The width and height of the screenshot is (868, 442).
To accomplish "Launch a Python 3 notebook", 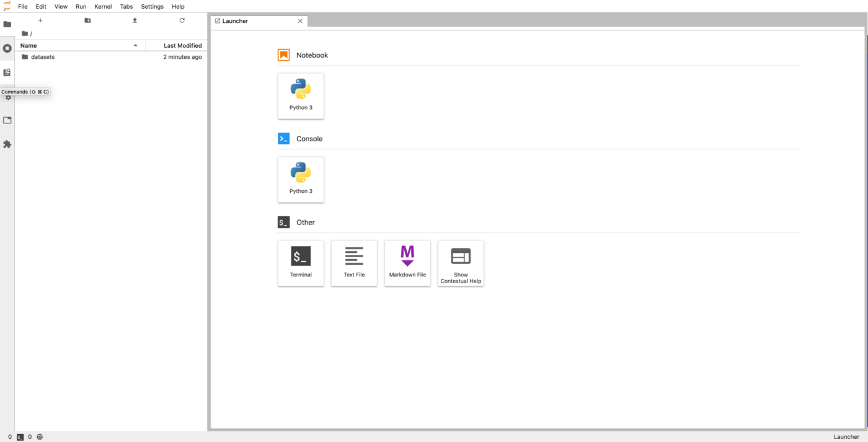I will click(x=301, y=95).
